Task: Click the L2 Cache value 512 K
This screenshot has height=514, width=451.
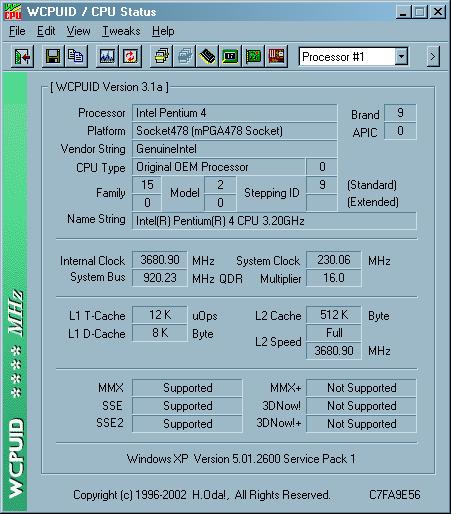Action: tap(334, 315)
